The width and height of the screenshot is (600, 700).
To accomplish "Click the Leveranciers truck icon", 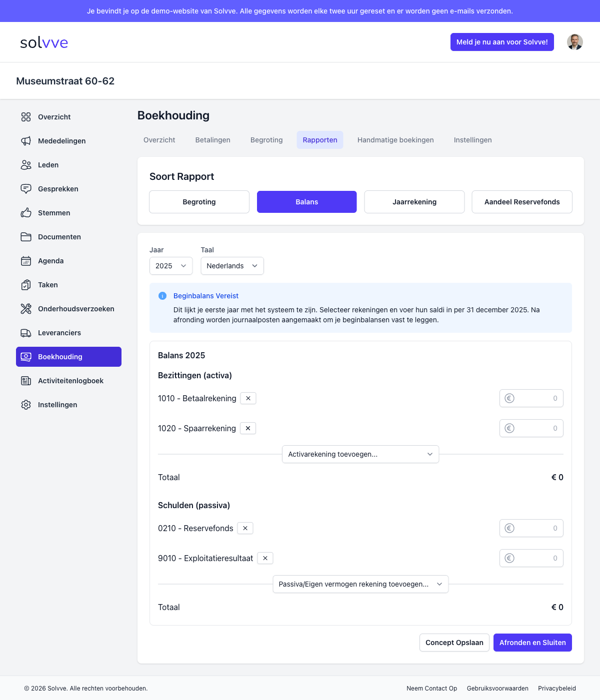I will click(x=26, y=333).
